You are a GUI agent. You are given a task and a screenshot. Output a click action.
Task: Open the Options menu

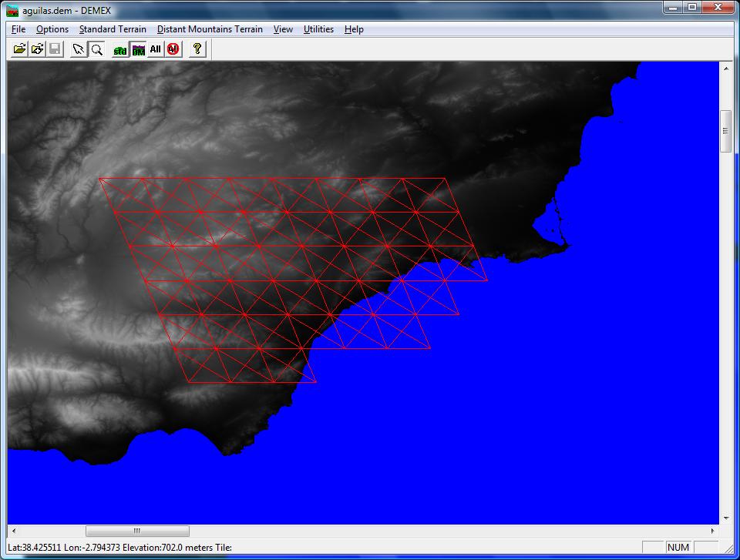[x=52, y=29]
